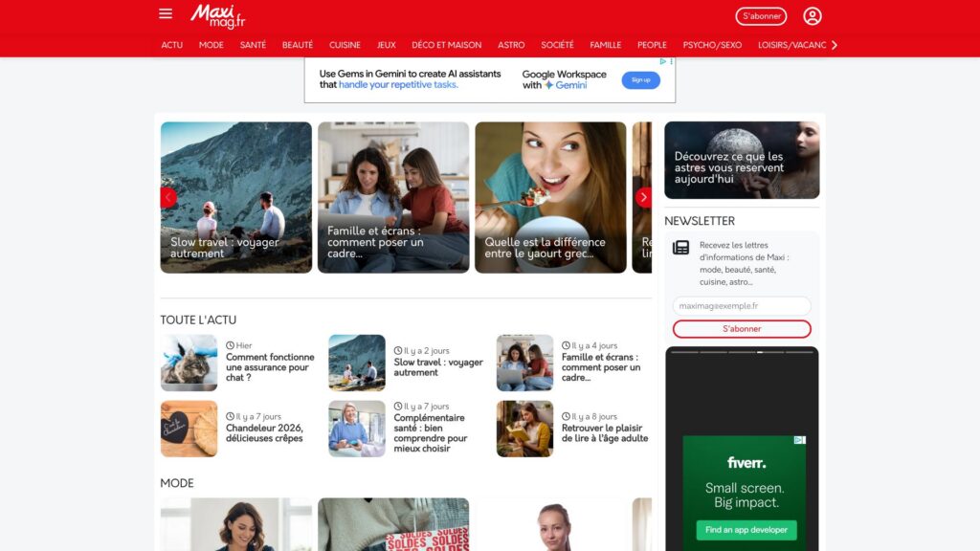Click the newsletter newspaper icon
980x551 pixels.
coord(680,248)
